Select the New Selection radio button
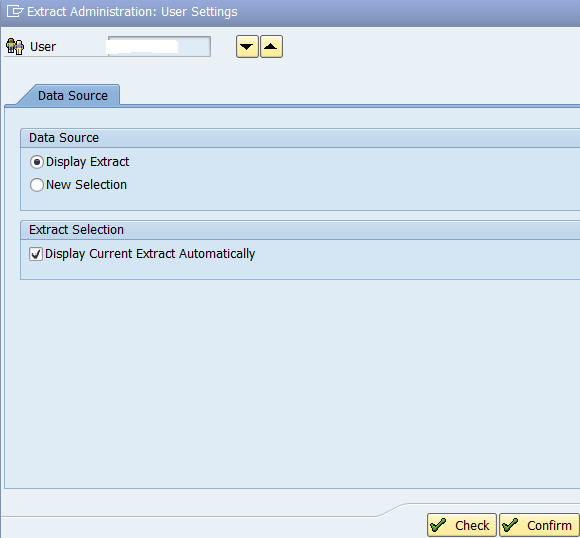580x538 pixels. click(37, 185)
